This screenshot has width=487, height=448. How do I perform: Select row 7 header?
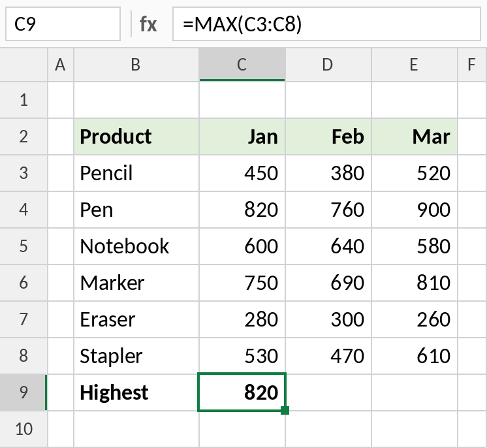pyautogui.click(x=24, y=319)
